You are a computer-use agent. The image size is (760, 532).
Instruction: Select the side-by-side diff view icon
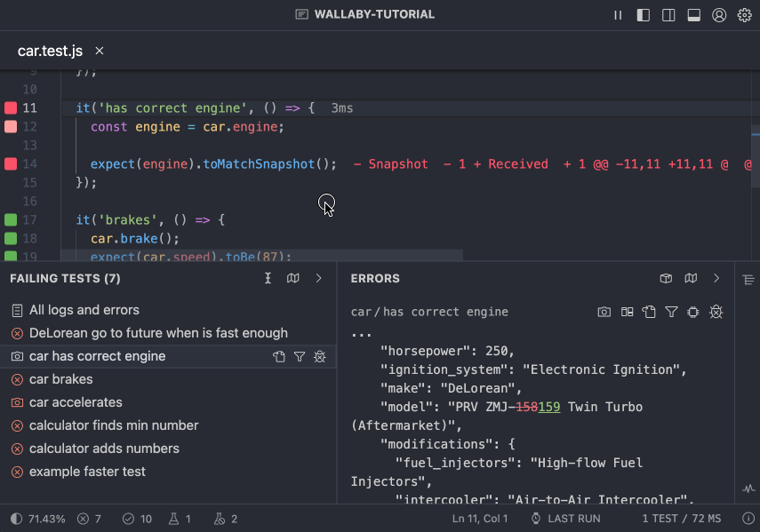click(628, 312)
